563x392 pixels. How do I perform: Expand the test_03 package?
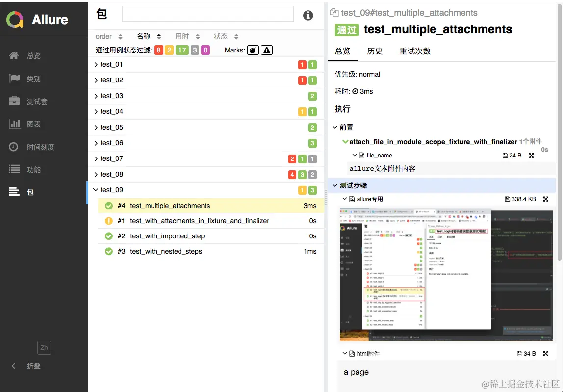pos(206,96)
